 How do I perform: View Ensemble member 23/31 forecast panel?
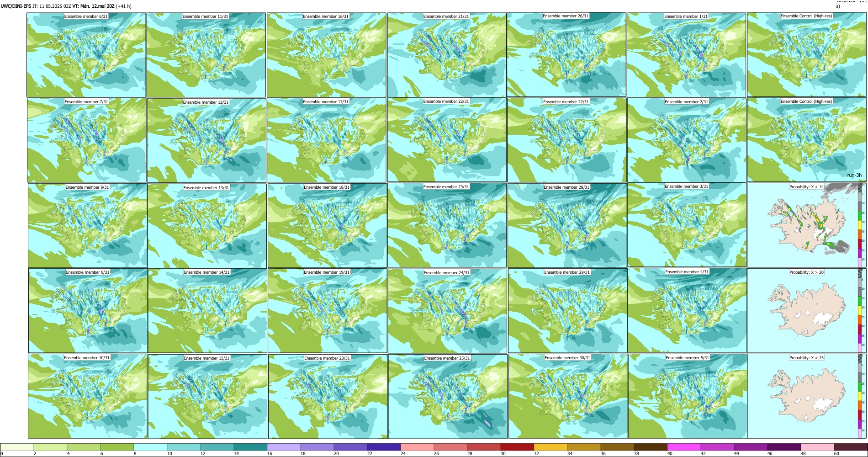(x=447, y=225)
